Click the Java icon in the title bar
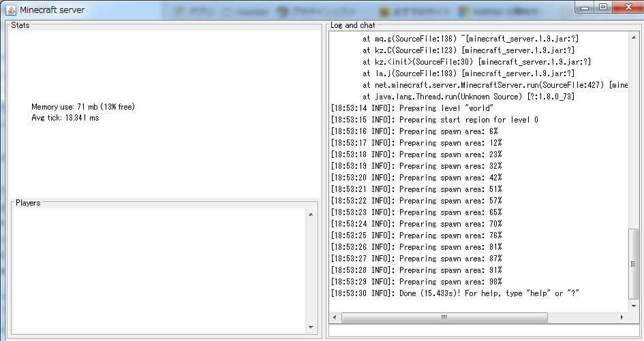The image size is (644, 341). click(x=10, y=10)
